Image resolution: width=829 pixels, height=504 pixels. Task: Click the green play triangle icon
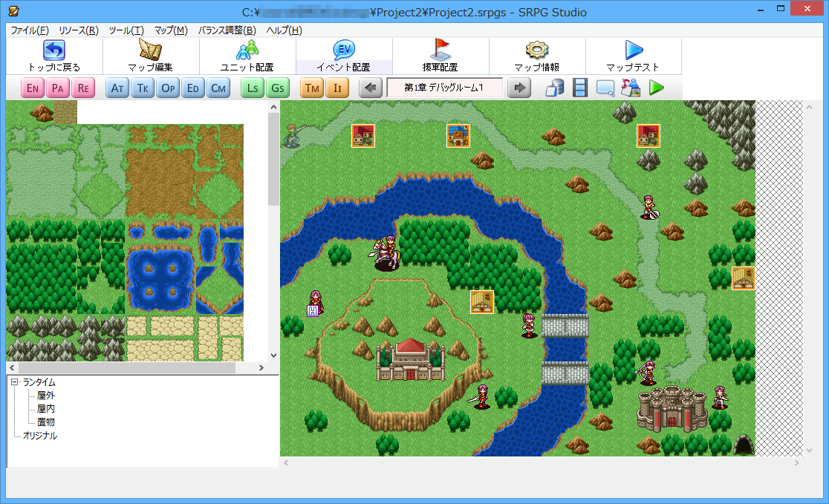(x=656, y=88)
